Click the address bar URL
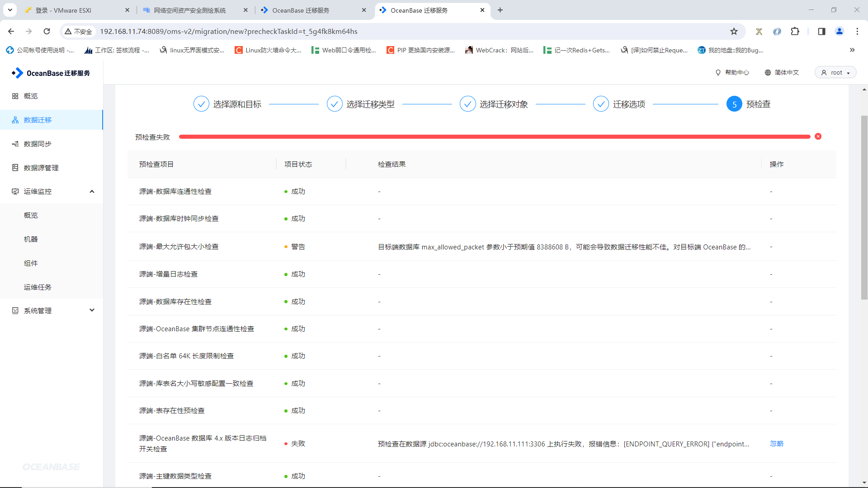 [x=229, y=31]
